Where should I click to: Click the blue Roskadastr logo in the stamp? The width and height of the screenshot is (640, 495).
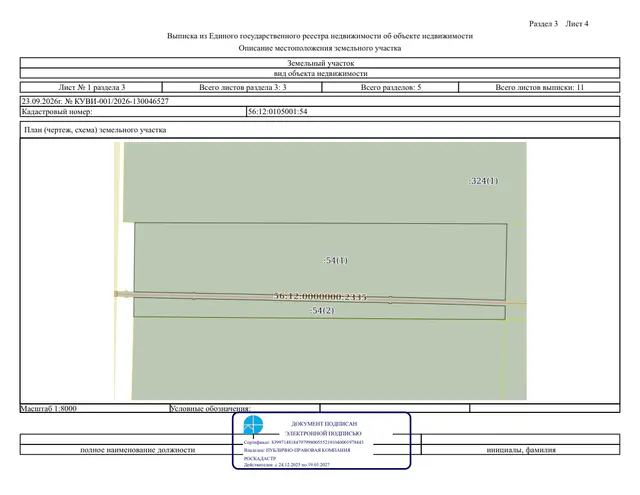pyautogui.click(x=253, y=425)
